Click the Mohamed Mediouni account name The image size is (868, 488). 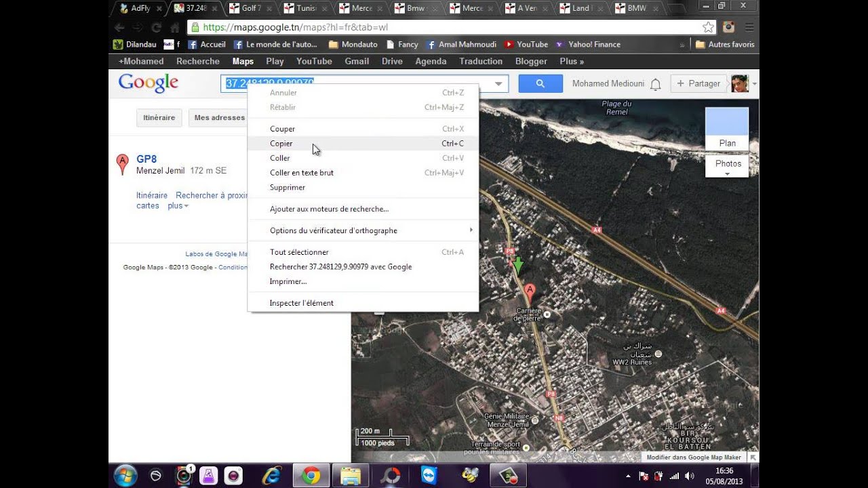[x=608, y=84]
